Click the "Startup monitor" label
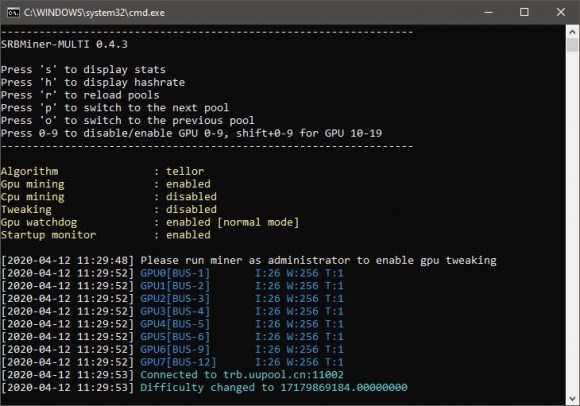This screenshot has height=406, width=580. pos(48,235)
